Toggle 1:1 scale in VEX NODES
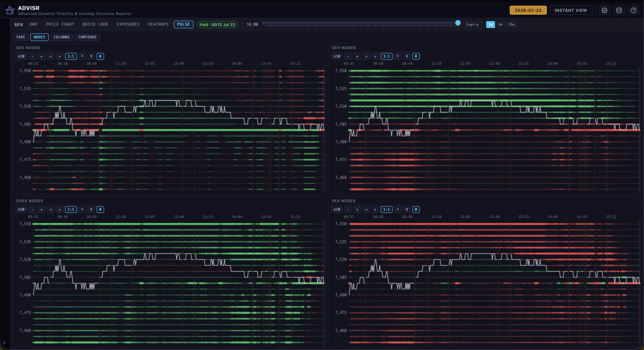The width and height of the screenshot is (644, 350). [386, 209]
